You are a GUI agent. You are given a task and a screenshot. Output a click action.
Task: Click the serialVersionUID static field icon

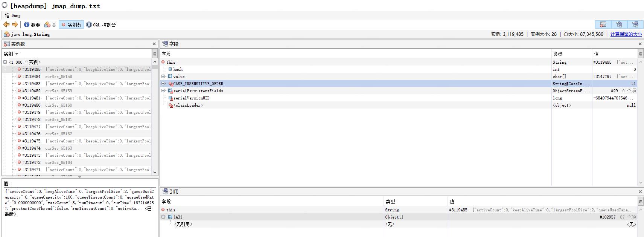coord(171,98)
